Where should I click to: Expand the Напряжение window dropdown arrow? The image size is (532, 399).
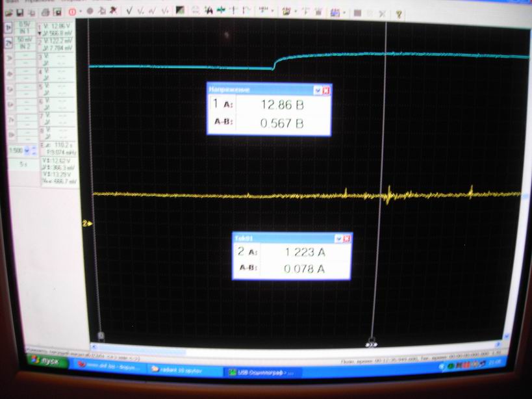point(317,90)
